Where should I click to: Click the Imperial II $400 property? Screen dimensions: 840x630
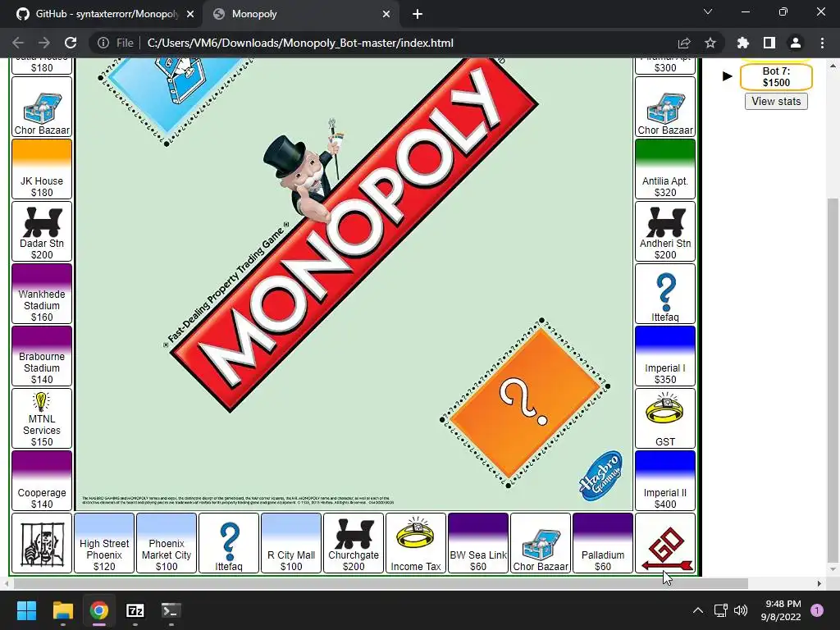(x=664, y=481)
